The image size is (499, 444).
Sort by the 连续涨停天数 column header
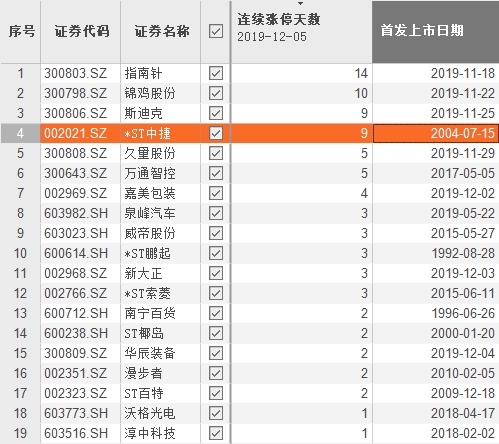(302, 32)
